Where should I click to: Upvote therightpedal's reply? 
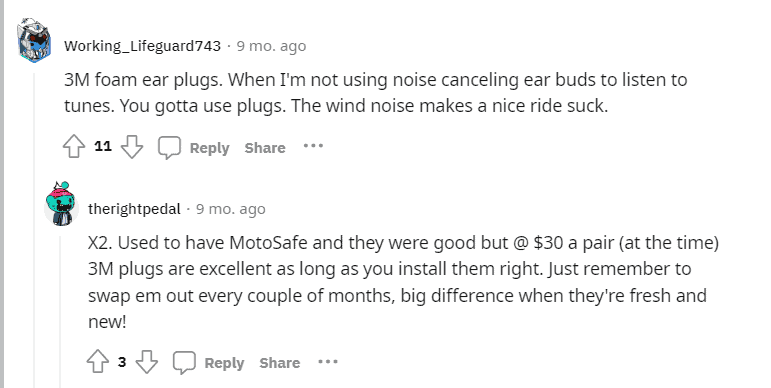pyautogui.click(x=97, y=362)
